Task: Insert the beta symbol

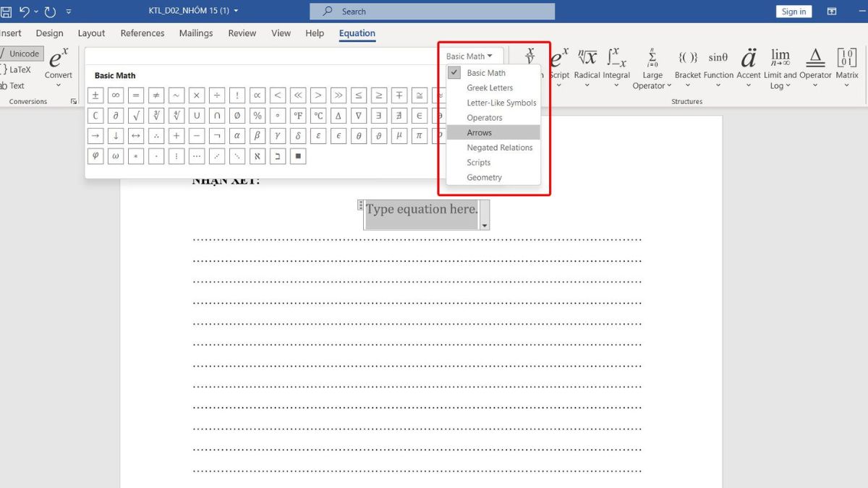Action: pyautogui.click(x=258, y=135)
